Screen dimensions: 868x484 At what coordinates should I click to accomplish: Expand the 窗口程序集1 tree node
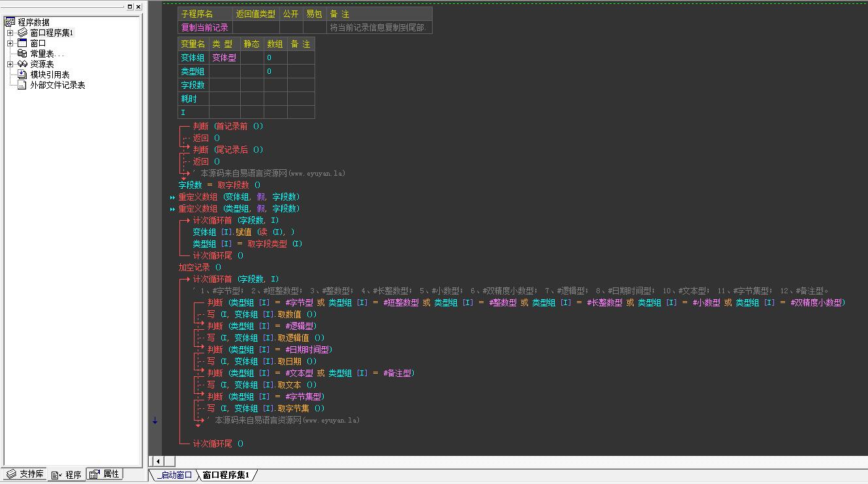click(x=10, y=33)
